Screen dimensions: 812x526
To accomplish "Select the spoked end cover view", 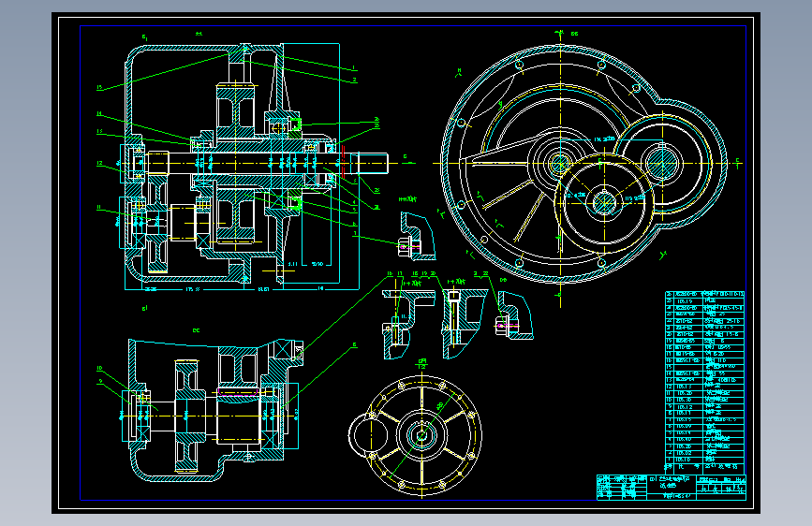I will pos(415,435).
